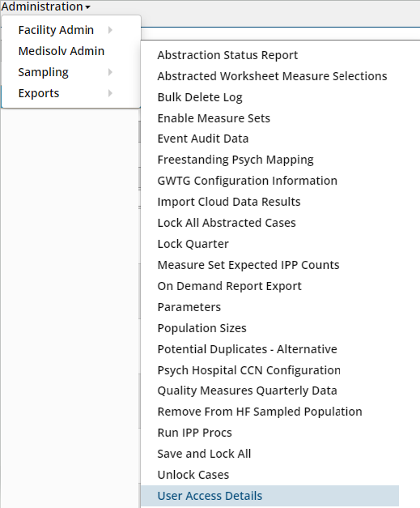Select Lock All Abstracted Cases
420x508 pixels.
[227, 223]
